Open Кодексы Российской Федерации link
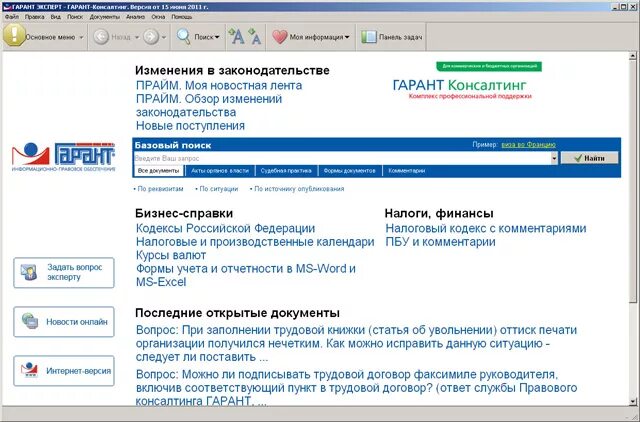640x422 pixels. click(225, 229)
